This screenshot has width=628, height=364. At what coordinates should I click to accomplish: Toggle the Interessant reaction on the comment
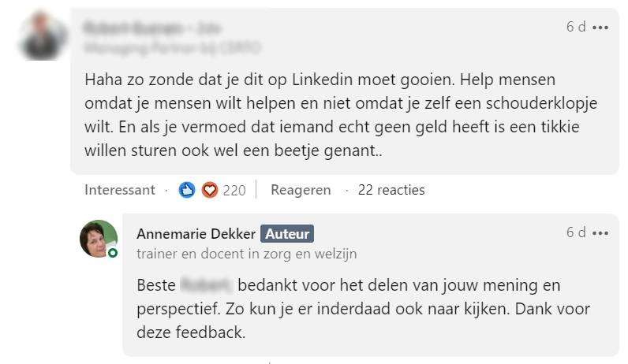coord(120,190)
